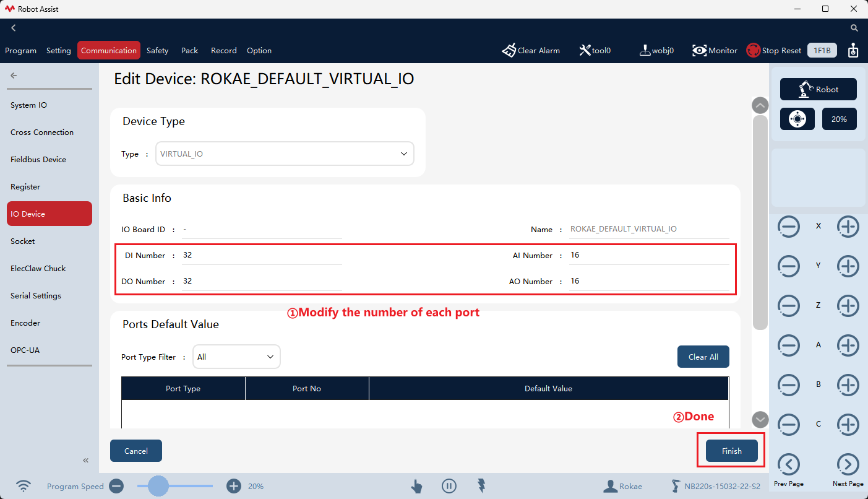Click the Finish button

coord(732,451)
